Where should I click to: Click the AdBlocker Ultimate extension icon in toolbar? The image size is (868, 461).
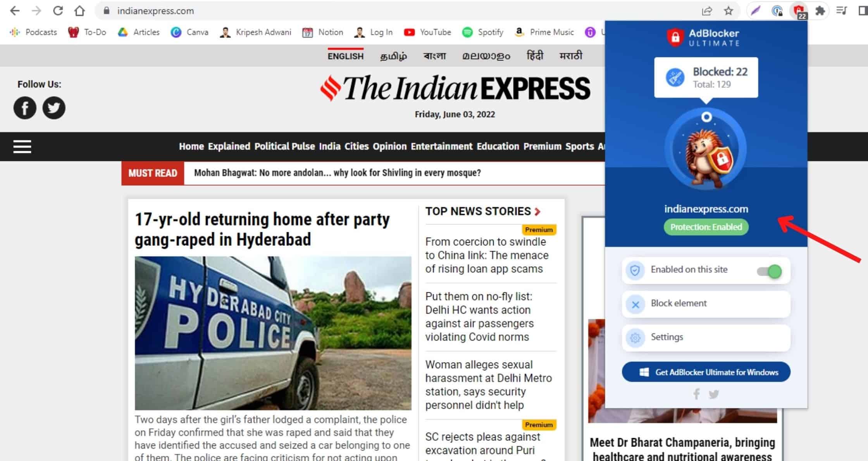[x=799, y=11]
